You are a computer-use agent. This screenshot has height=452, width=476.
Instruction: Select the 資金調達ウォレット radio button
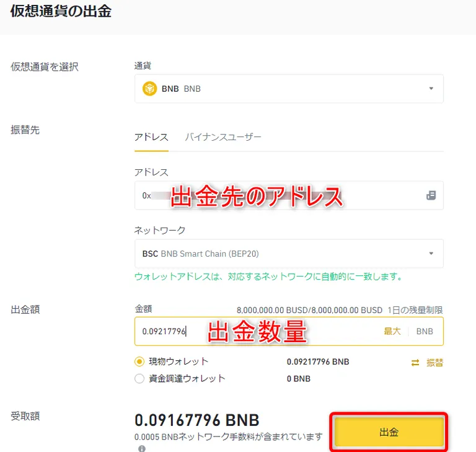click(x=139, y=378)
